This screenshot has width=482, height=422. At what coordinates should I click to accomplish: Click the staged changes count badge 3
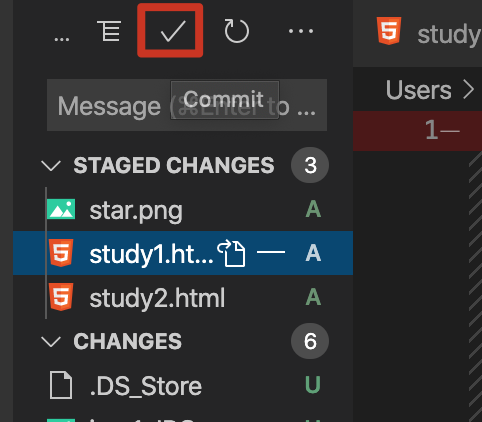click(x=310, y=165)
